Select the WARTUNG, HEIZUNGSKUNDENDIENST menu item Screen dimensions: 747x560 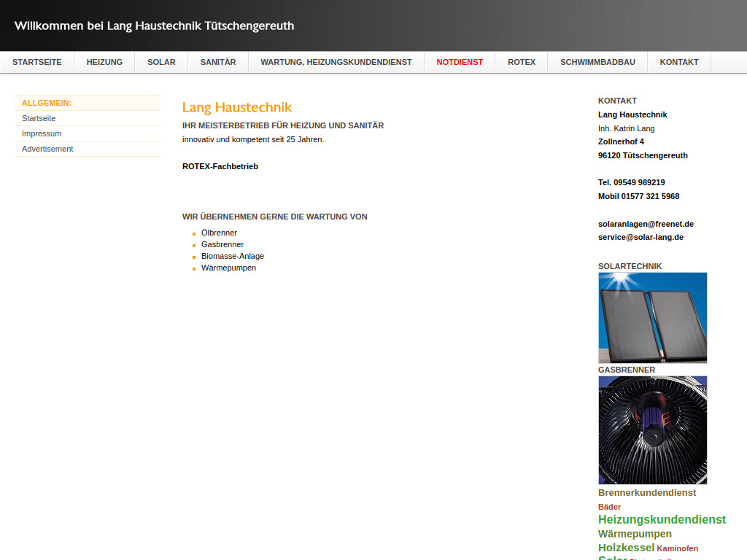tap(336, 62)
